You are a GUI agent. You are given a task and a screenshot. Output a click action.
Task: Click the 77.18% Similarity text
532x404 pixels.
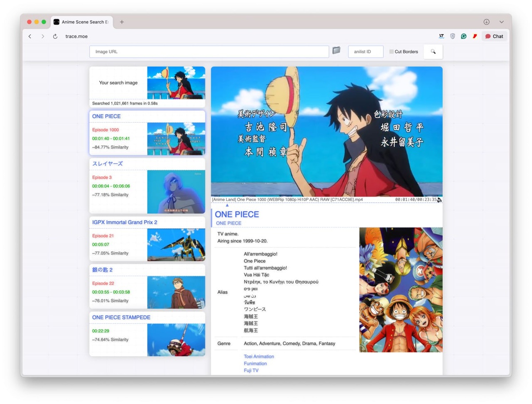point(110,195)
